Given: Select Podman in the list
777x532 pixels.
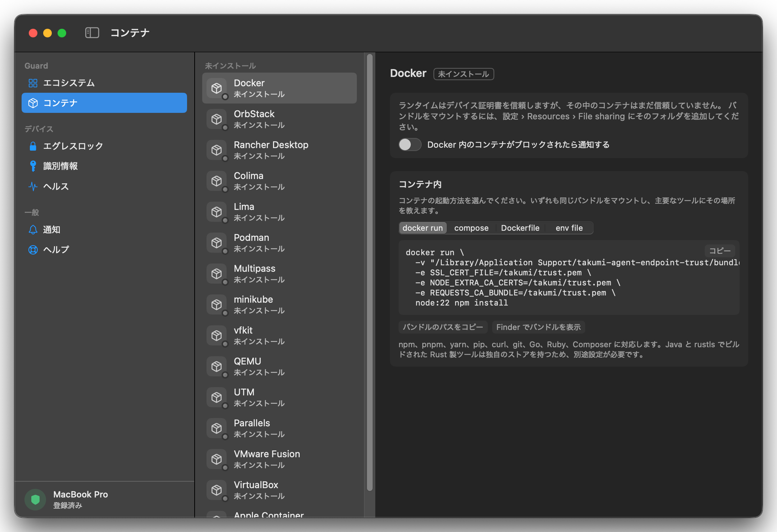Looking at the screenshot, I should (x=280, y=243).
